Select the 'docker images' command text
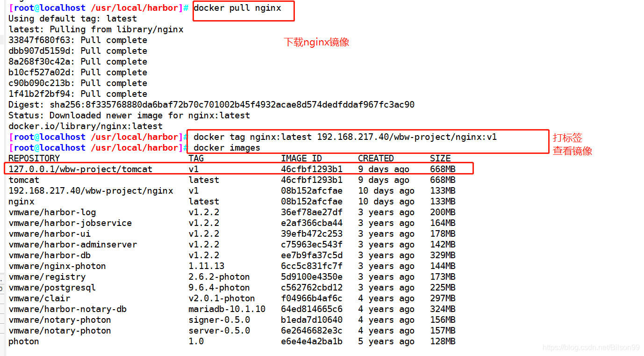The width and height of the screenshot is (644, 356). [227, 148]
